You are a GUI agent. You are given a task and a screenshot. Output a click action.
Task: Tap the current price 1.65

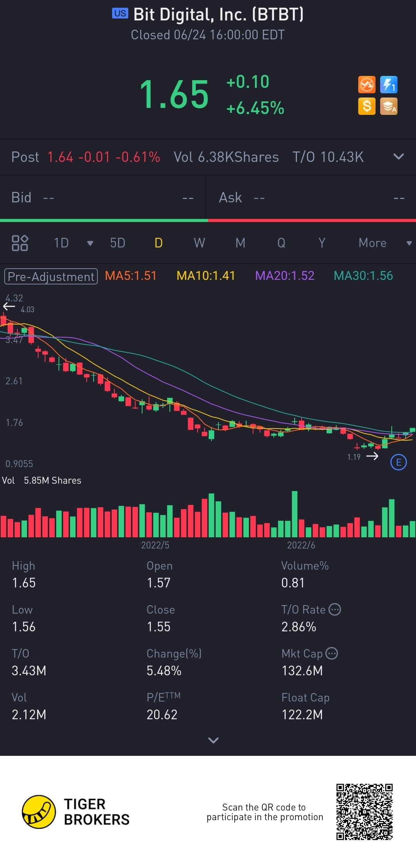[174, 94]
